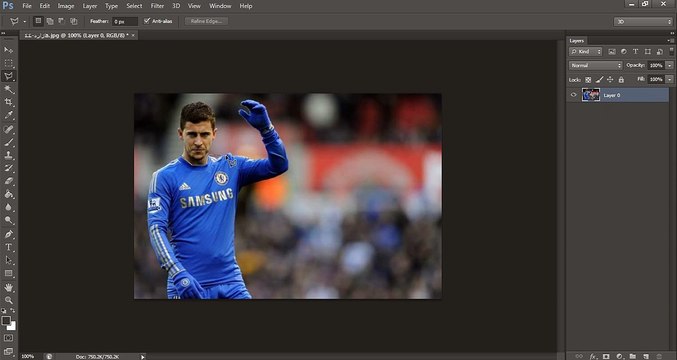Hide Layer 0 with eye icon
Viewport: 677px width, 360px height.
573,95
